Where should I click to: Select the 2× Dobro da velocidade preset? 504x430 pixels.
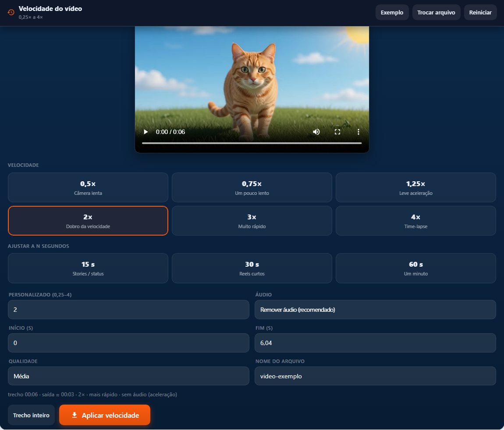pyautogui.click(x=88, y=221)
